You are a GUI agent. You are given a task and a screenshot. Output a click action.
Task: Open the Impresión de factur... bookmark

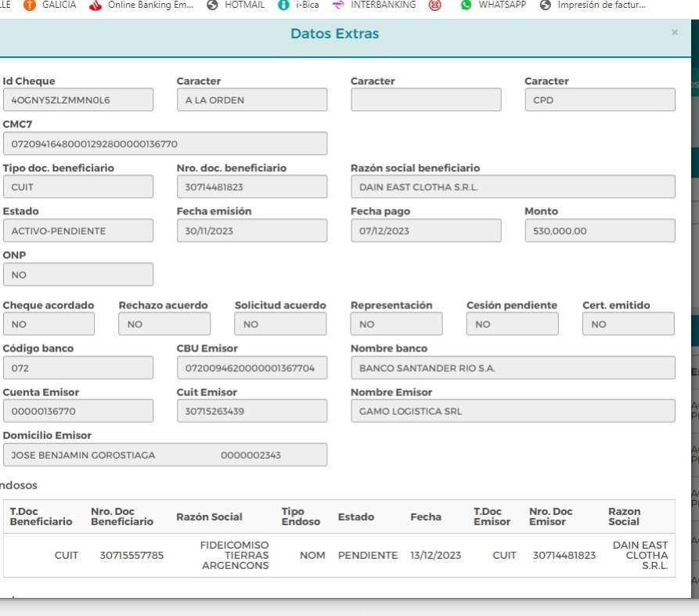pyautogui.click(x=593, y=5)
